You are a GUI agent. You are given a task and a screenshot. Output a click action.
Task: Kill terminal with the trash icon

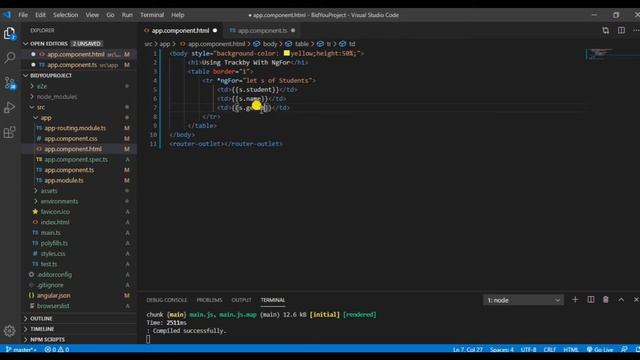coord(606,300)
